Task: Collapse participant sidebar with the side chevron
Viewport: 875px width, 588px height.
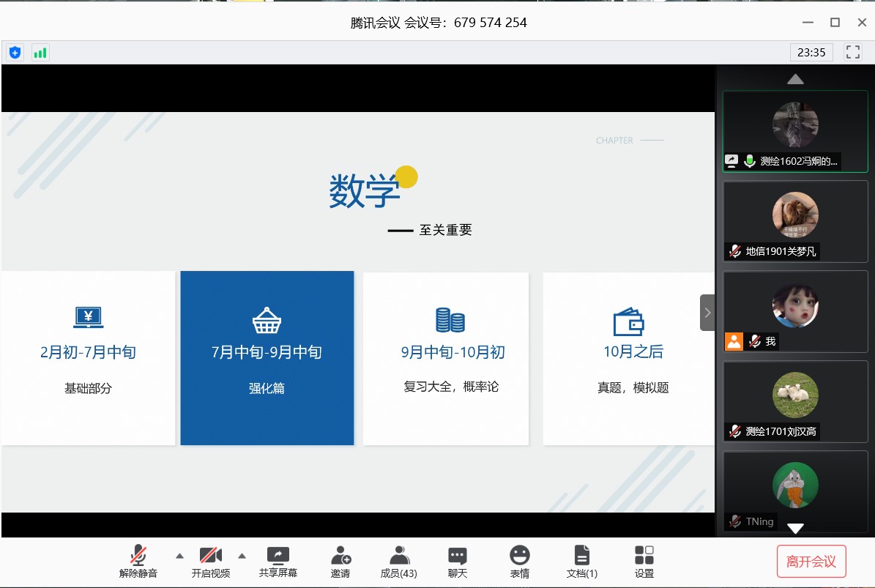Action: pos(707,313)
